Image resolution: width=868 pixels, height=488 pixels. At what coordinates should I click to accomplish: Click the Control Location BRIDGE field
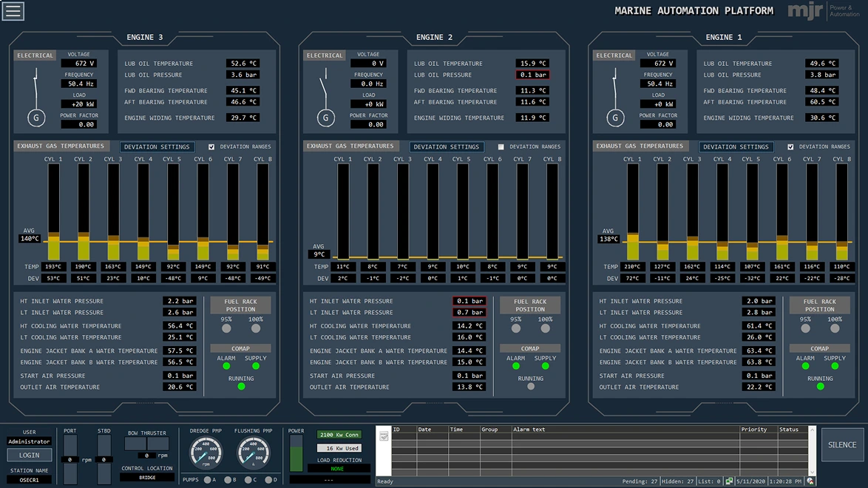click(x=147, y=478)
